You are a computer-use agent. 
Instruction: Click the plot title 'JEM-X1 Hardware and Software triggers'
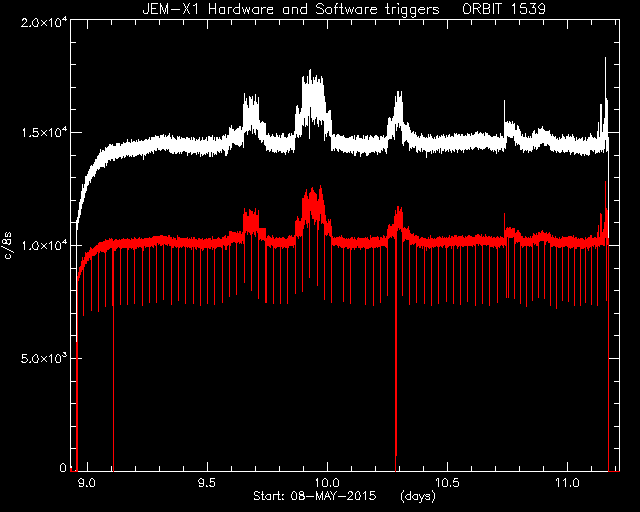pyautogui.click(x=291, y=9)
